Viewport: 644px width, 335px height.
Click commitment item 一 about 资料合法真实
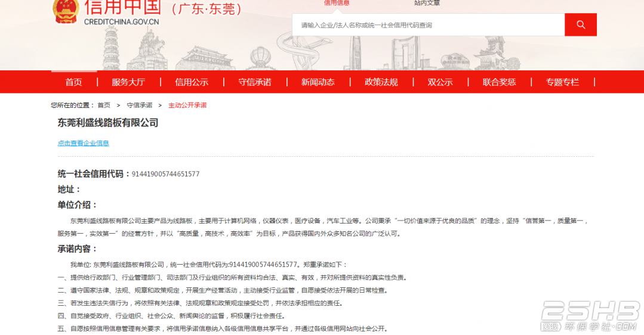(232, 278)
